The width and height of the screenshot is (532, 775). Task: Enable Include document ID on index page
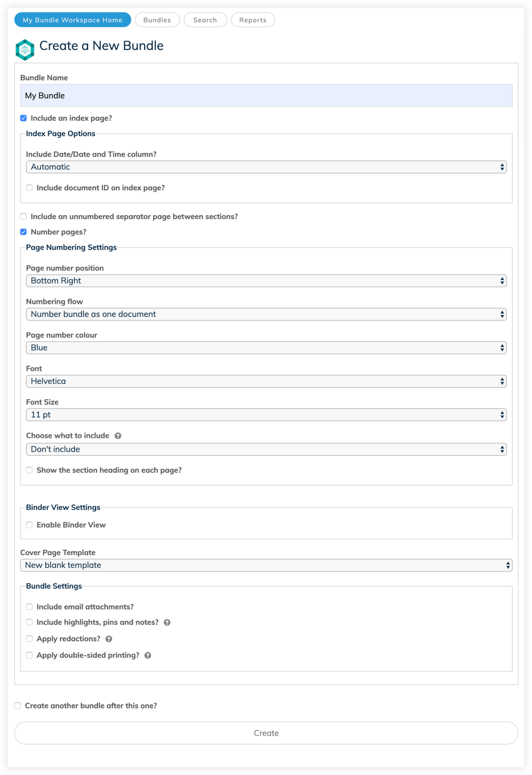pyautogui.click(x=29, y=188)
